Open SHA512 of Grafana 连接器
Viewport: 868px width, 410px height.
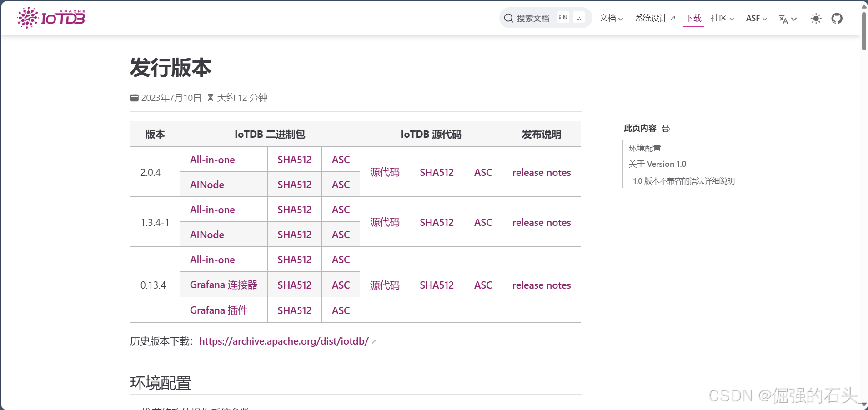tap(294, 285)
